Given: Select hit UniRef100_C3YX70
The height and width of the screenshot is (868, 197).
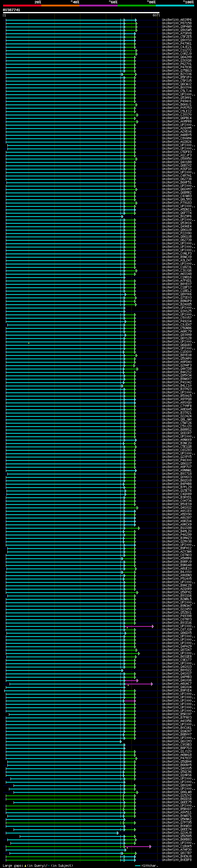Looking at the screenshot, I should click(176, 115).
